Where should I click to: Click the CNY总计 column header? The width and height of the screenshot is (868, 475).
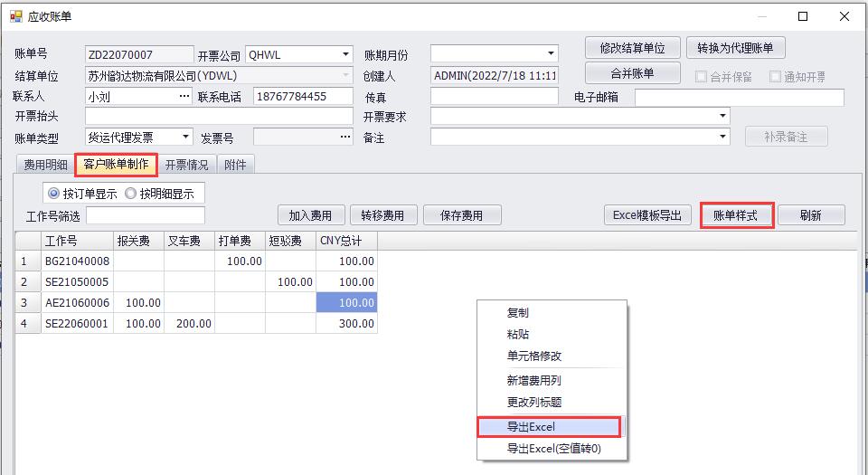pyautogui.click(x=347, y=241)
